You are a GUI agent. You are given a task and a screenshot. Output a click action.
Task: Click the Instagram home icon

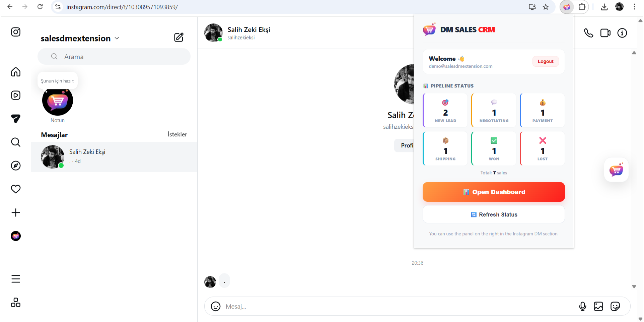click(16, 72)
